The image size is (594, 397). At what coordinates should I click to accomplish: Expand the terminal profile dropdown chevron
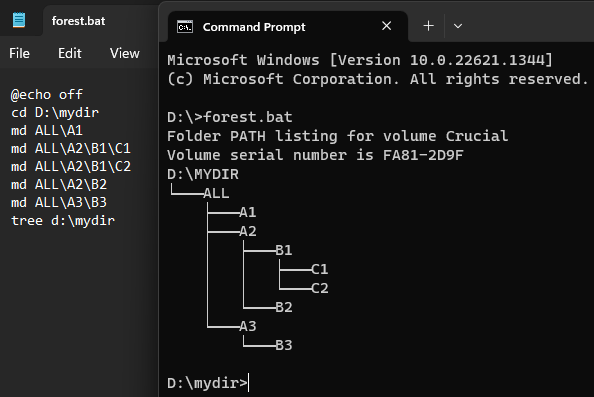pyautogui.click(x=458, y=26)
